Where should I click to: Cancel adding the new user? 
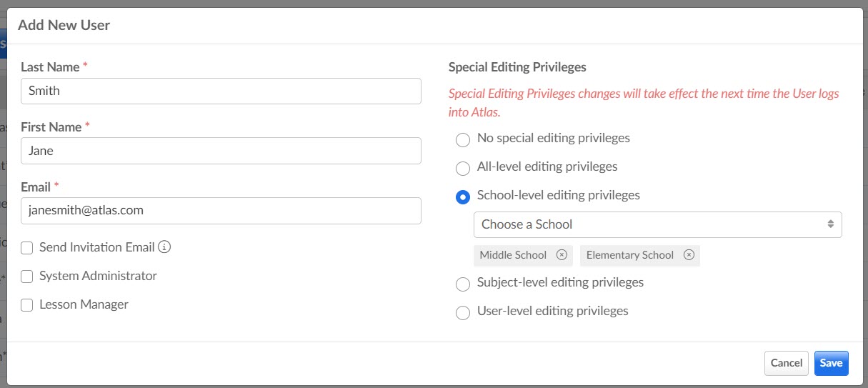(786, 363)
